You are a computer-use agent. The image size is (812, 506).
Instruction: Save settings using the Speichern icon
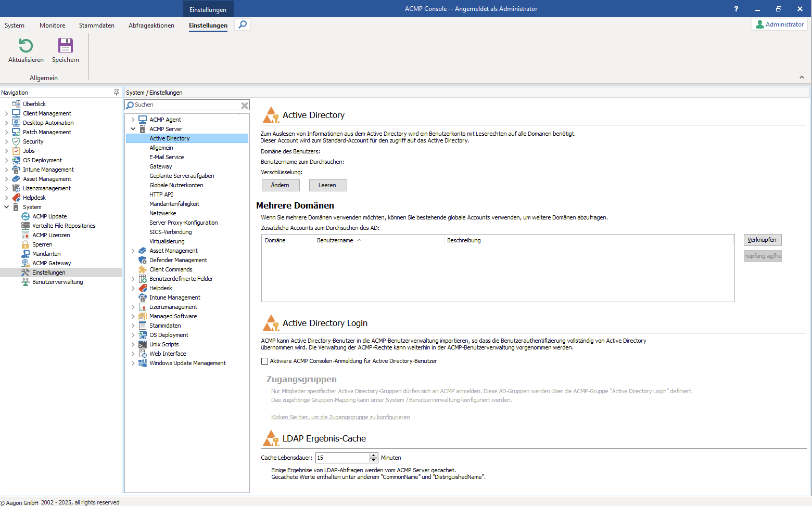[65, 46]
